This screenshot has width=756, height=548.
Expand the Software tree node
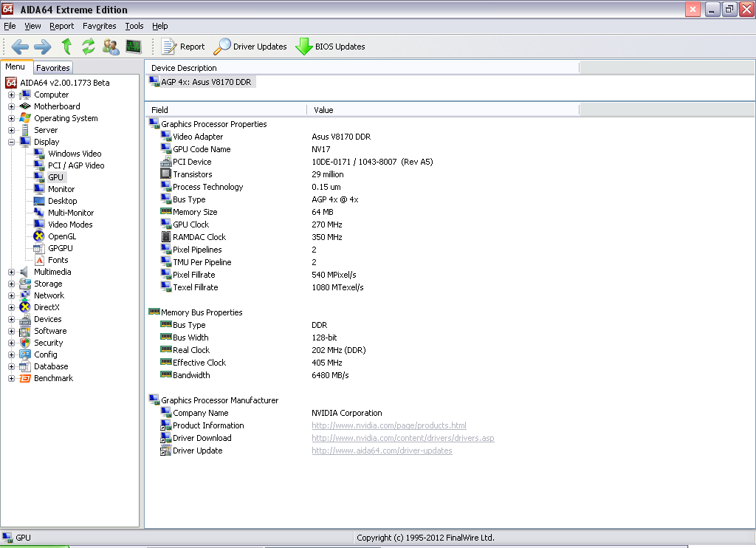(12, 332)
